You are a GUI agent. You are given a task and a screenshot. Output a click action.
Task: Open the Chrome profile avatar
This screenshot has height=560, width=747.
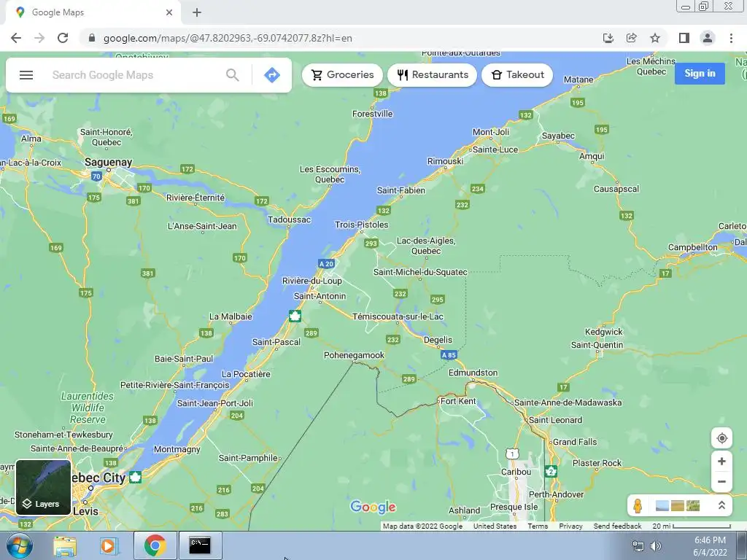coord(708,38)
